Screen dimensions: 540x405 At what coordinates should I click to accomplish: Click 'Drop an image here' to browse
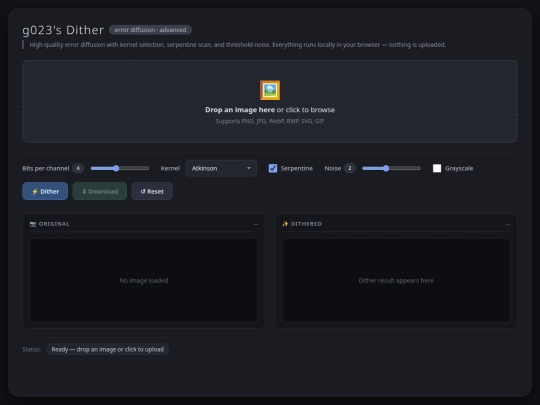point(240,110)
